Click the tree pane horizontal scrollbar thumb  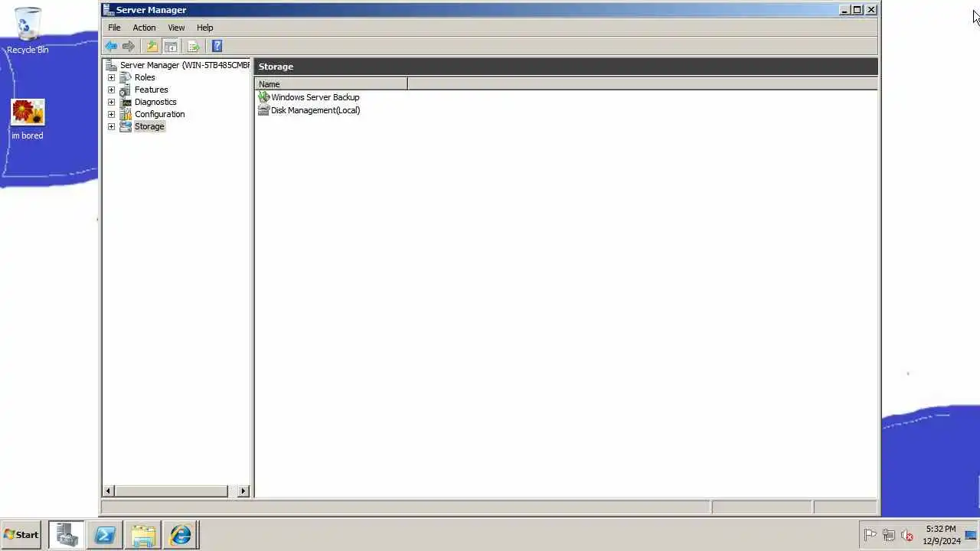171,491
